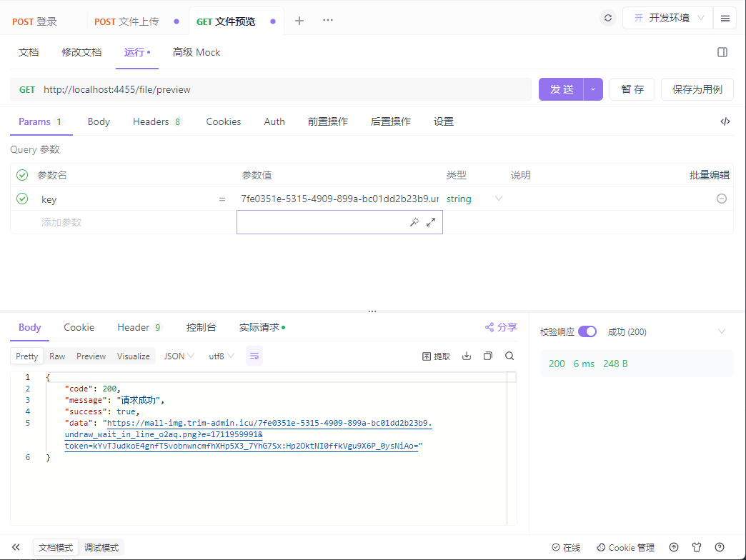The width and height of the screenshot is (746, 560).
Task: Open the string type dropdown for key
Action: point(474,199)
